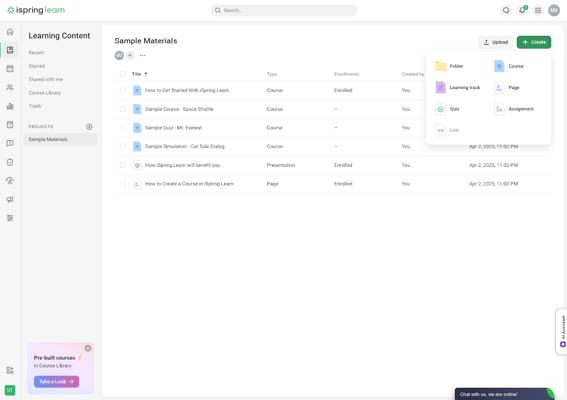This screenshot has width=567, height=400.
Task: Go to Recent in Learning Content
Action: point(36,53)
